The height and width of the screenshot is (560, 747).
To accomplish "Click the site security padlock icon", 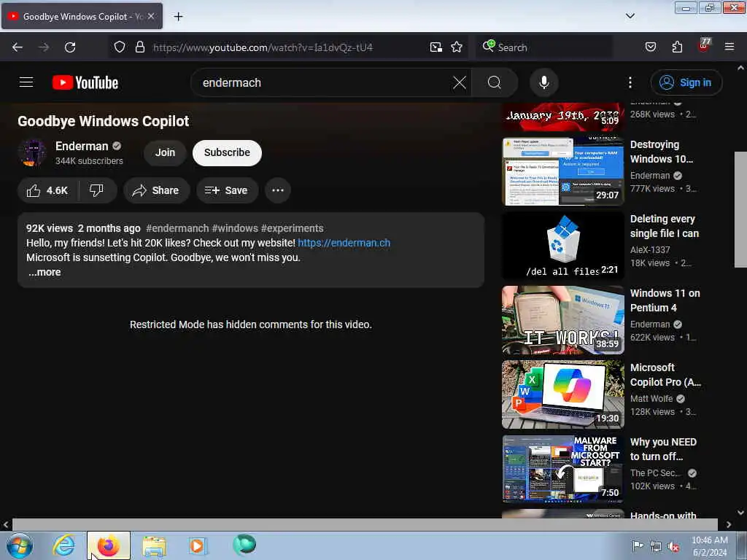I will point(139,47).
